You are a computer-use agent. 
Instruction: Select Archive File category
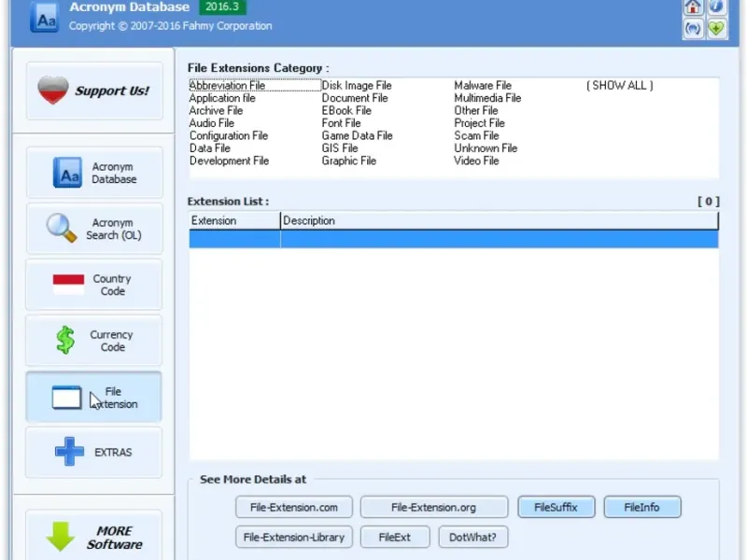[216, 110]
